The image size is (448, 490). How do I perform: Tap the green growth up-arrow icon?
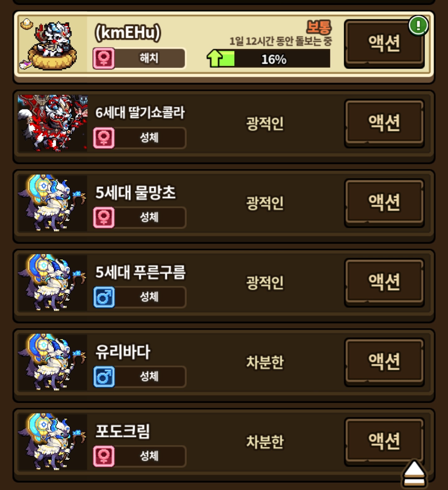click(x=215, y=58)
